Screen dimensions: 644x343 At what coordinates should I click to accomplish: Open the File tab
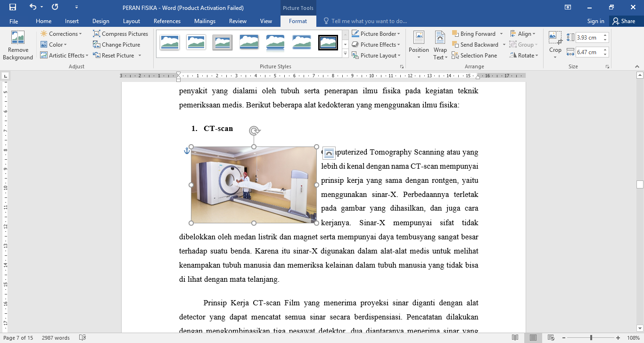pos(14,21)
